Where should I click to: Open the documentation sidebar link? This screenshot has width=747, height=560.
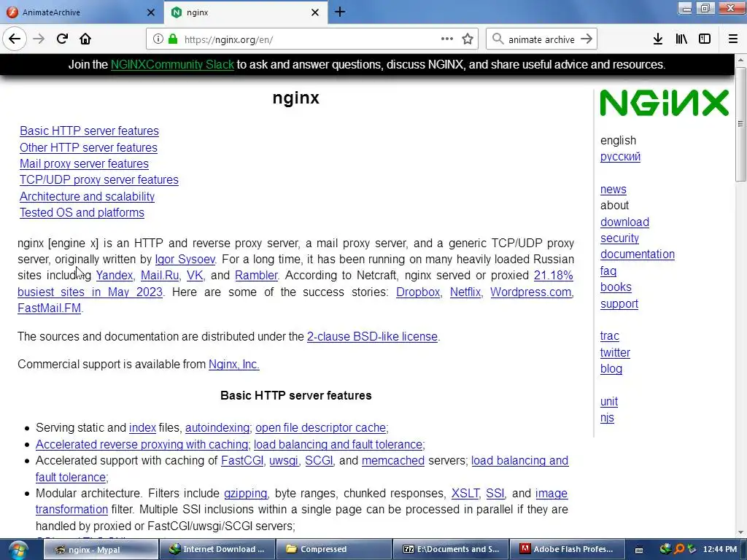637,254
